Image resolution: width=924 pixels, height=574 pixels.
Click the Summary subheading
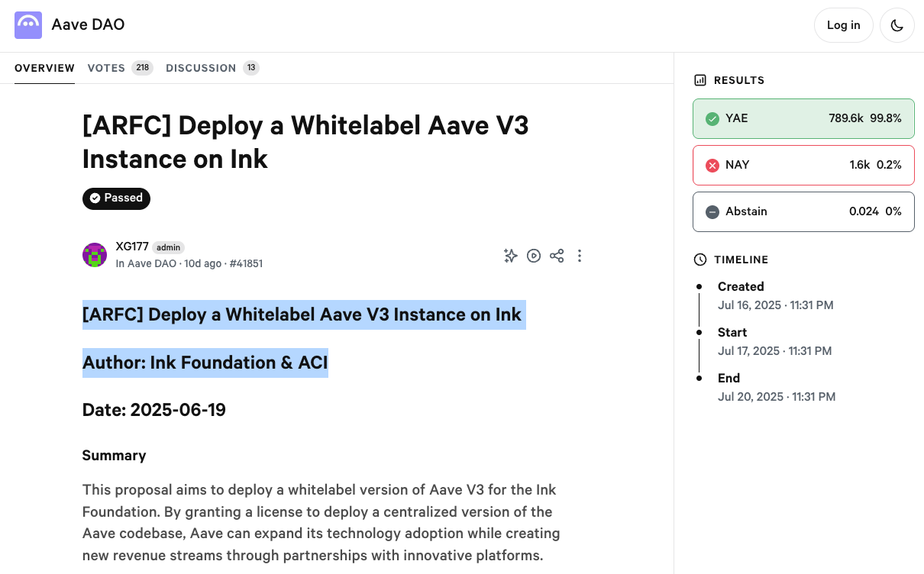115,456
